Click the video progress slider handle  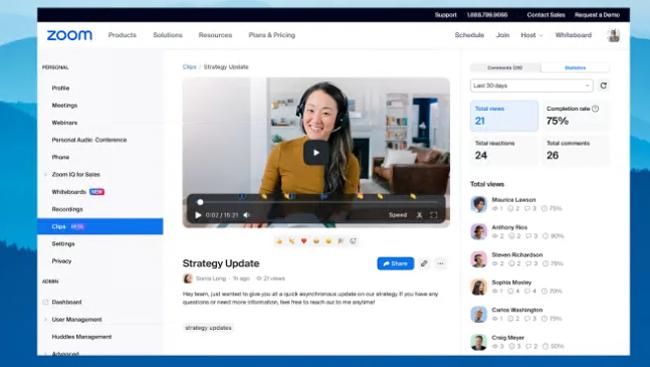tap(200, 202)
